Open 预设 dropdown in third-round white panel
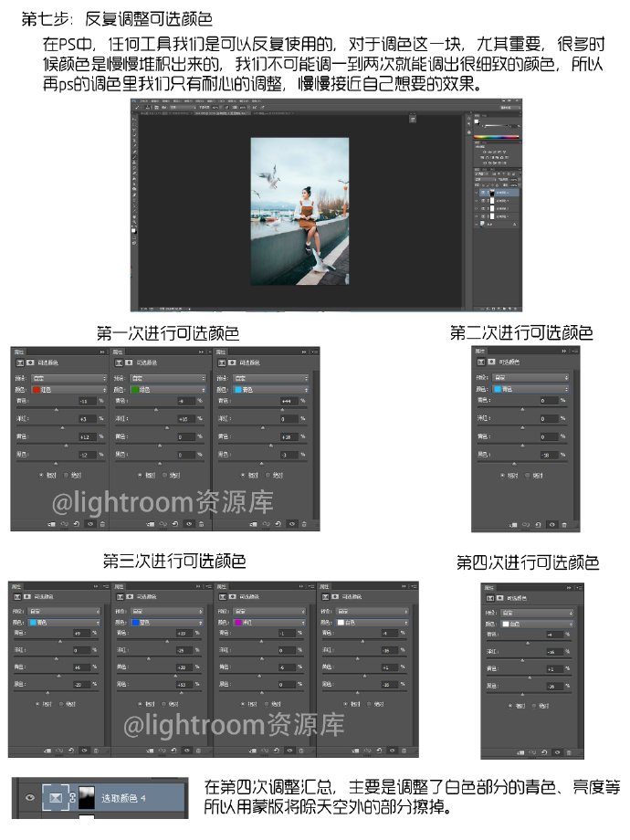 click(x=373, y=611)
